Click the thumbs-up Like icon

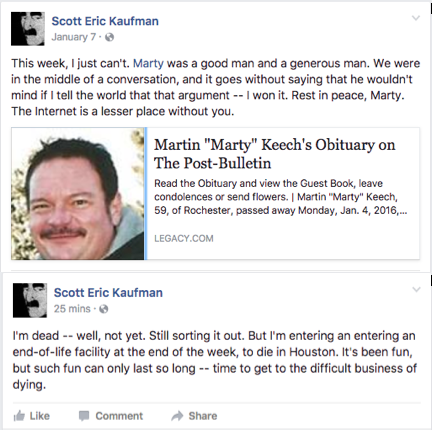pyautogui.click(x=19, y=416)
